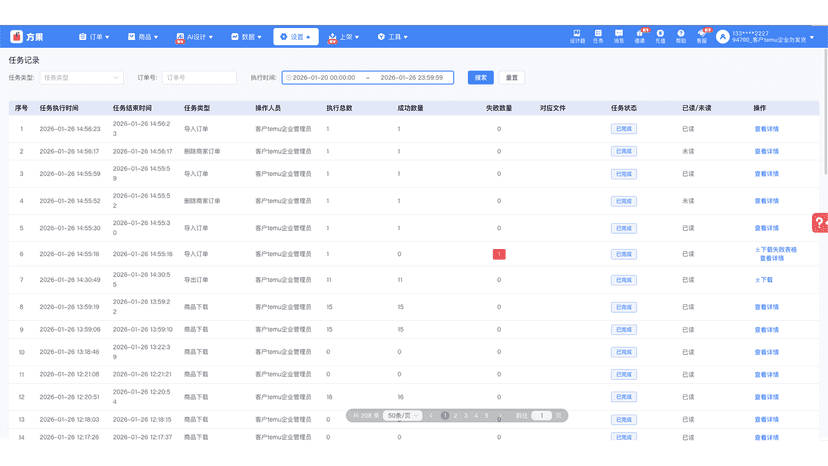
Task: Click the clock icon in date range field
Action: [288, 78]
